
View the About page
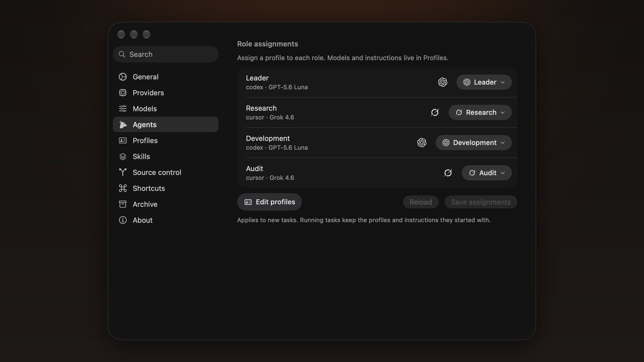[165, 220]
